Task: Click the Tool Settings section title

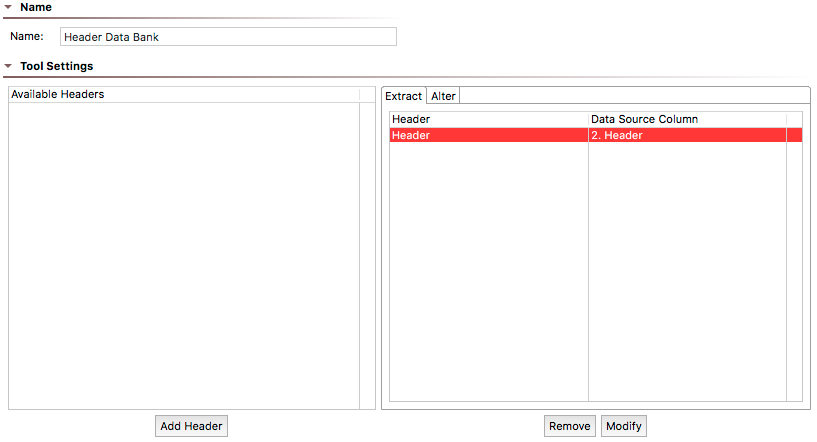Action: pos(57,66)
